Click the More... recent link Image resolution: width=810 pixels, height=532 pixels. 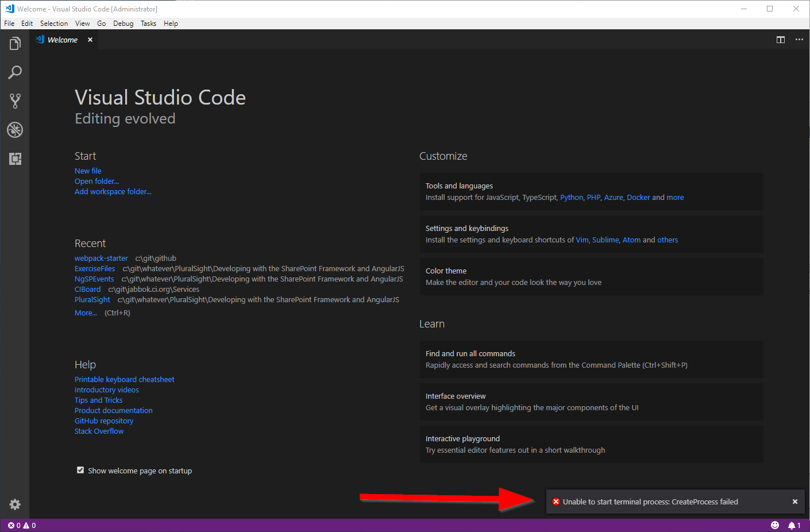[x=86, y=313]
